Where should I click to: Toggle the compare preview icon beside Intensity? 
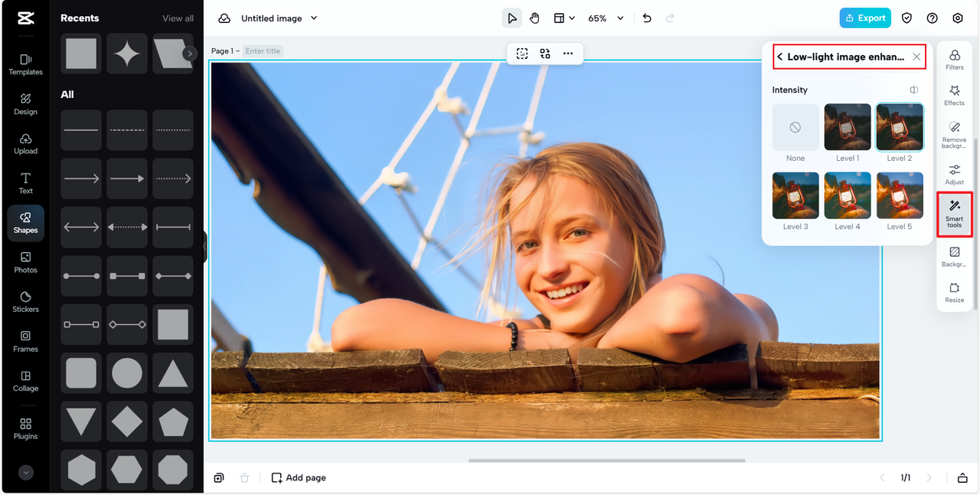click(x=913, y=90)
